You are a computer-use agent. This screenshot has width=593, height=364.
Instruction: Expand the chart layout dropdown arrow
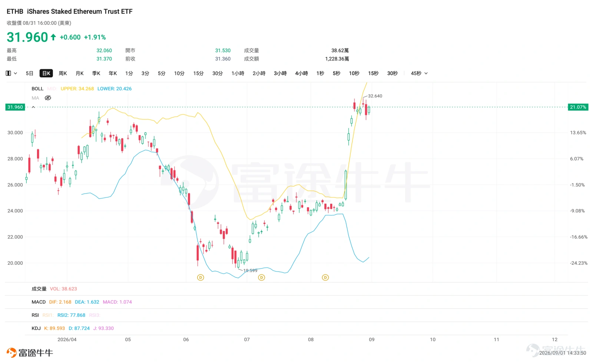pyautogui.click(x=16, y=73)
